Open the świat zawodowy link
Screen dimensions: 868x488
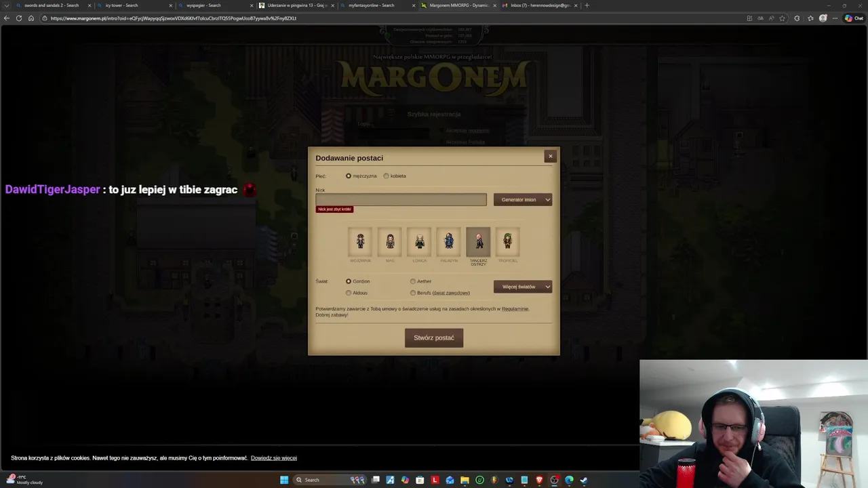pyautogui.click(x=451, y=293)
